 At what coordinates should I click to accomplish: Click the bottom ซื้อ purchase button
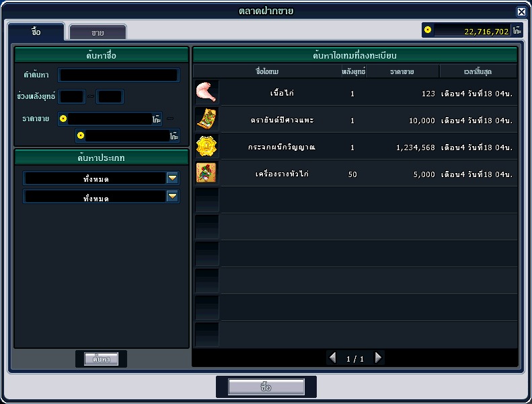point(266,387)
